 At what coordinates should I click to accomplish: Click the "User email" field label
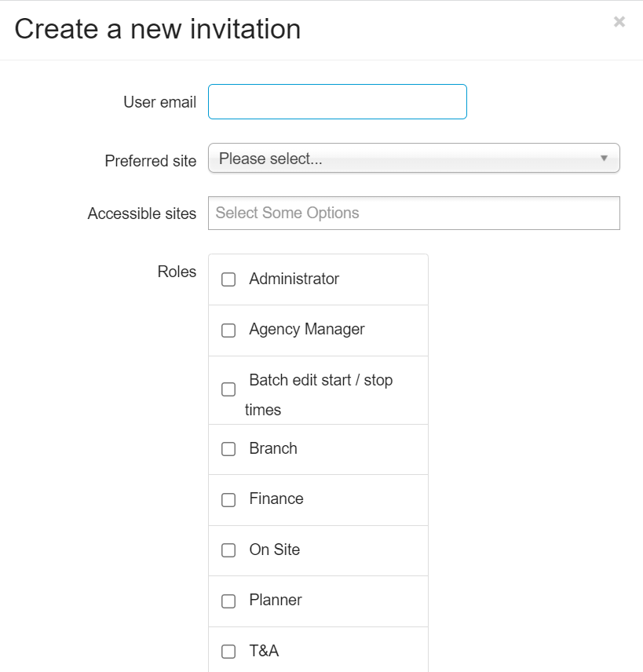coord(159,102)
